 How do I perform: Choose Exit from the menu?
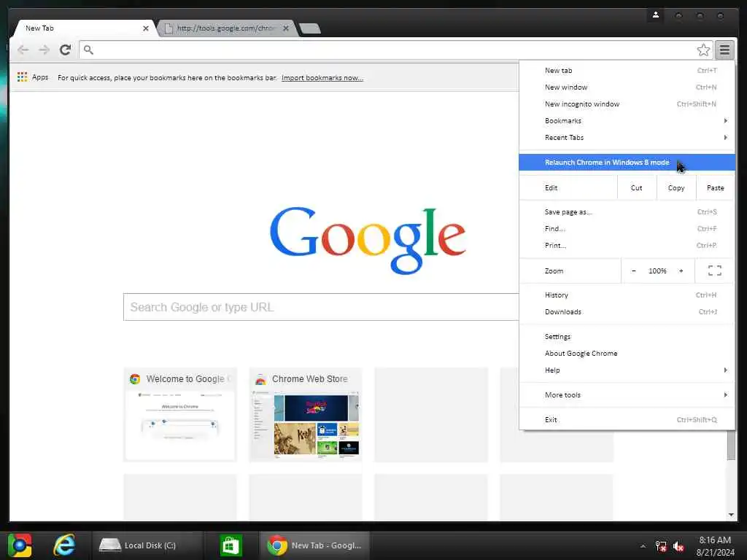(627, 419)
